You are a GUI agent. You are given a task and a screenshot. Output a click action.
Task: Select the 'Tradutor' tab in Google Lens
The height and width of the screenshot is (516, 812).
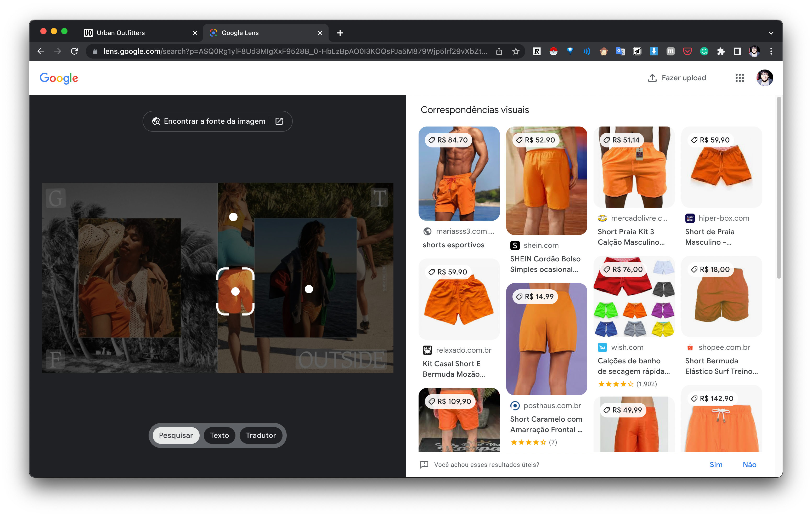(x=260, y=435)
